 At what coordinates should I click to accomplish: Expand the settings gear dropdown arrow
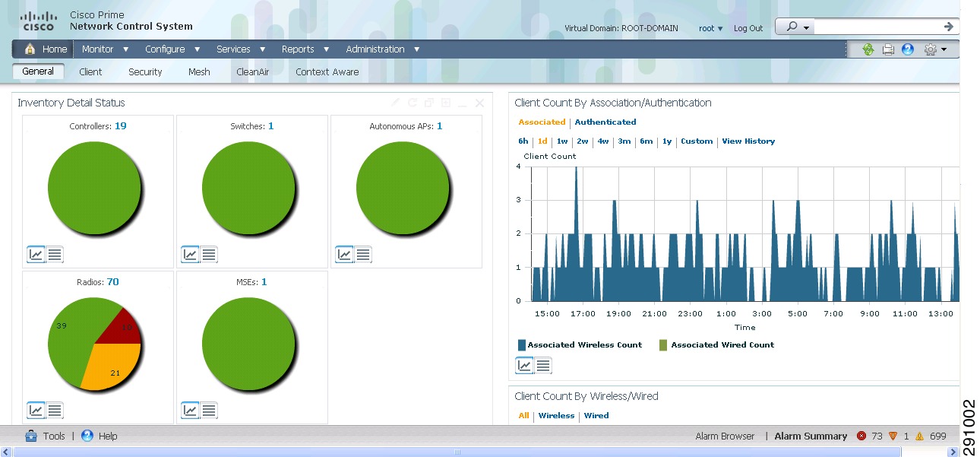pyautogui.click(x=944, y=48)
